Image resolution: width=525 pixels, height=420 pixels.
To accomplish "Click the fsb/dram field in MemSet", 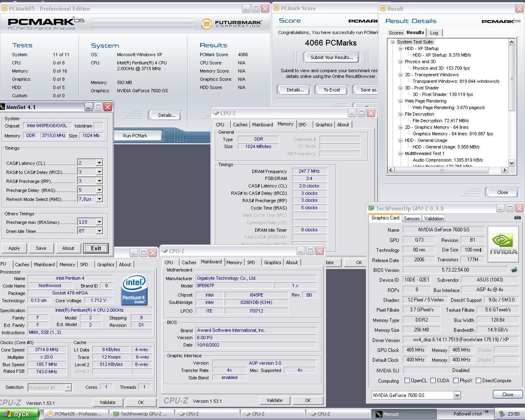I will (x=98, y=126).
